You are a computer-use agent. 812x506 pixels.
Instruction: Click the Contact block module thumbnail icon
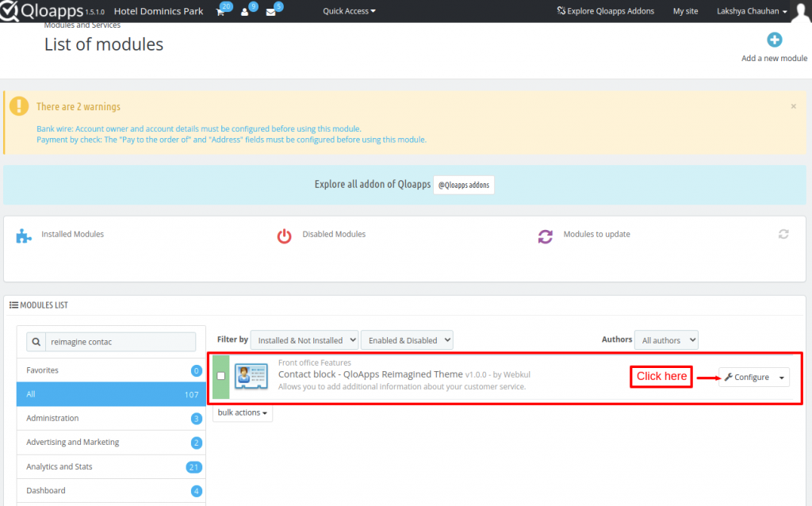pyautogui.click(x=251, y=376)
